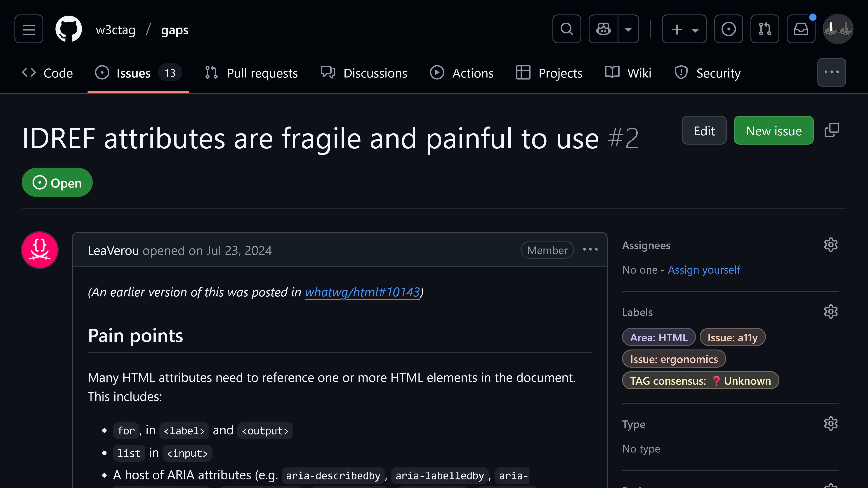Expand the Copilot dropdown arrow
Viewport: 868px width, 488px height.
(628, 29)
